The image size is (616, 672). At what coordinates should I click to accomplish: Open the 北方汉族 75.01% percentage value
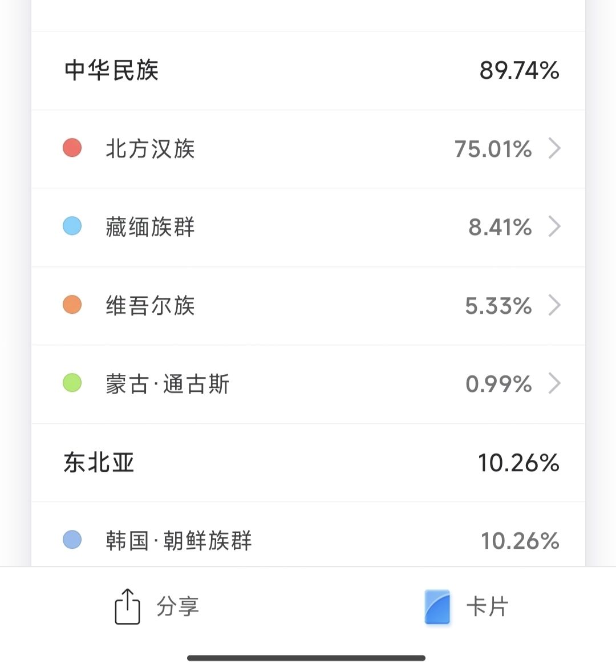(493, 149)
